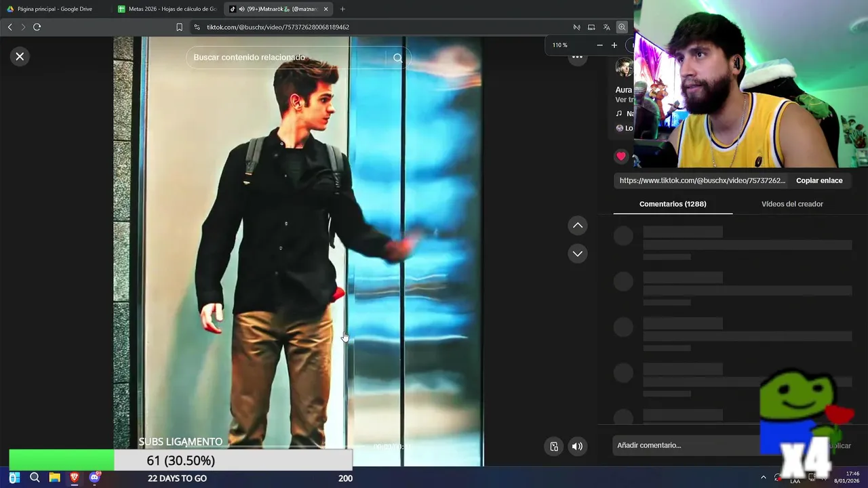Screen dimensions: 868x488
Task: Click the Copiar enlace button
Action: (819, 180)
